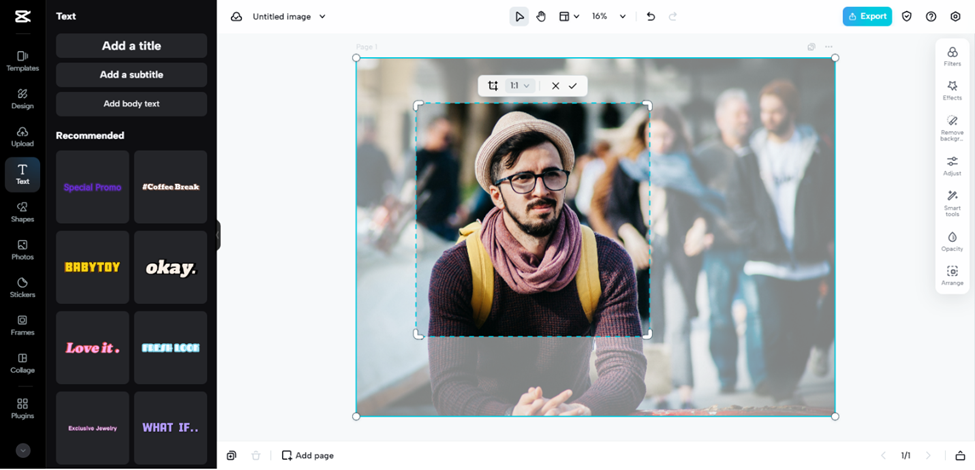975x470 pixels.
Task: Click the Undo arrow
Action: point(651,17)
